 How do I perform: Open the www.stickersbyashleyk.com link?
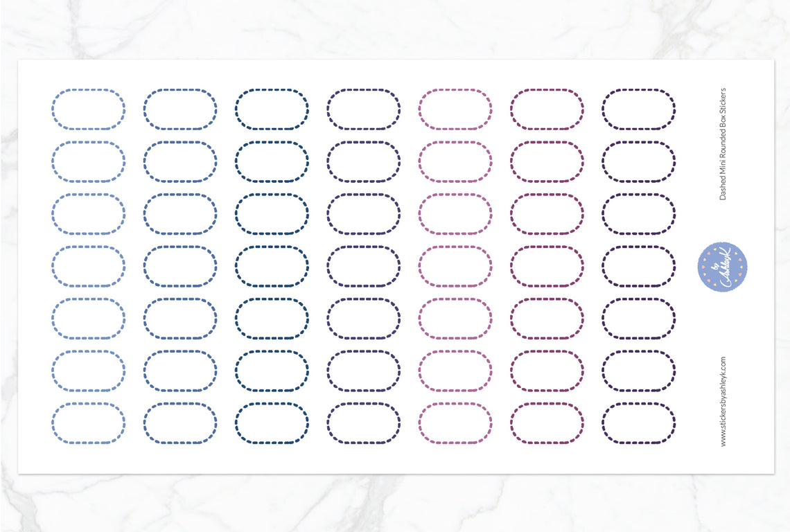723,401
